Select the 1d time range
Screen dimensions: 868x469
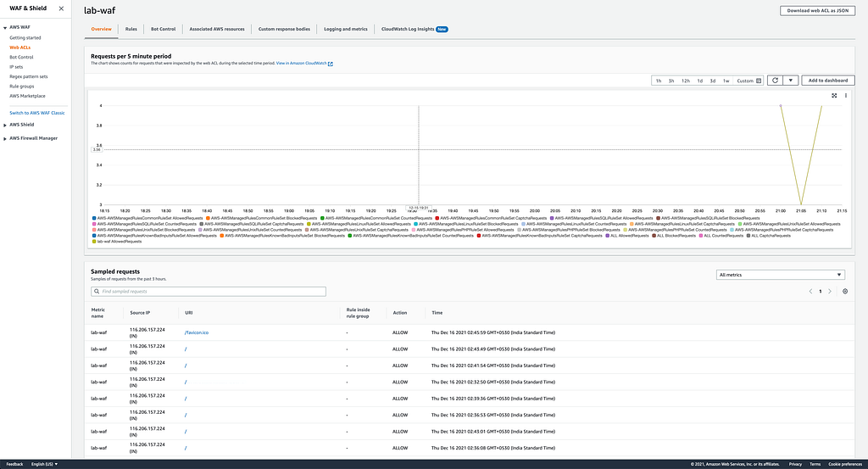pos(699,81)
